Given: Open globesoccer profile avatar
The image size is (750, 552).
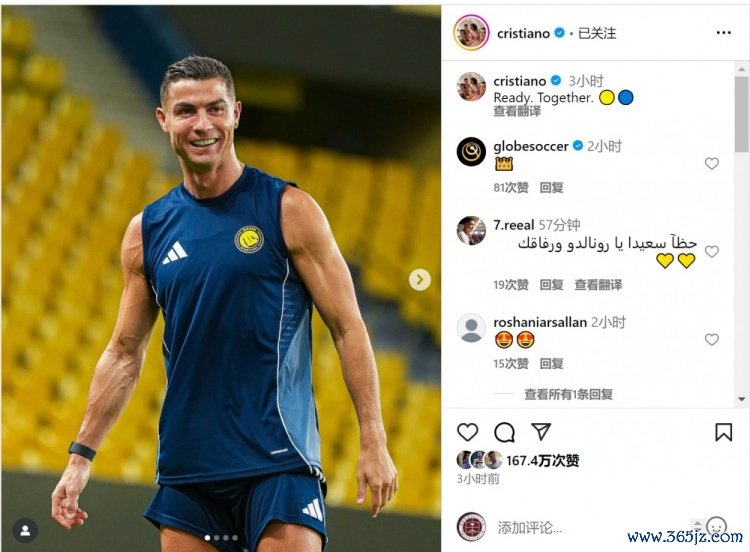Looking at the screenshot, I should [x=471, y=152].
